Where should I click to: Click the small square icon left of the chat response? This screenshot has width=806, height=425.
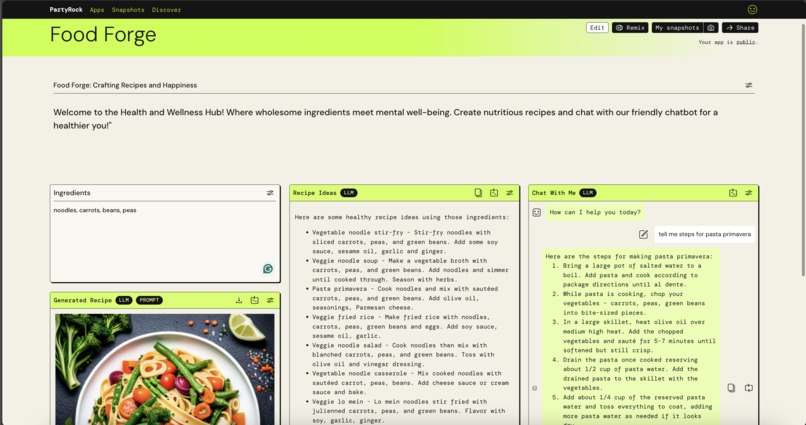coord(535,388)
